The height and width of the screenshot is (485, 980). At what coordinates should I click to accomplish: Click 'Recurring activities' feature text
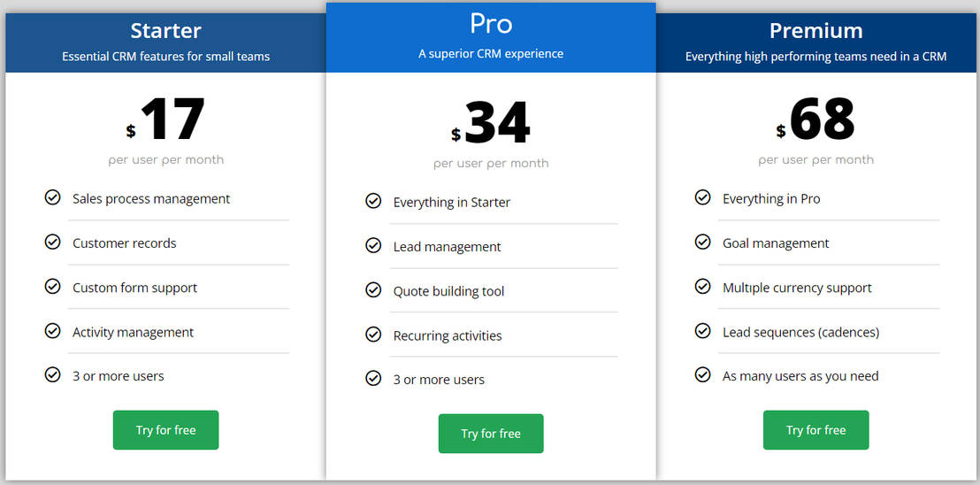pyautogui.click(x=448, y=335)
